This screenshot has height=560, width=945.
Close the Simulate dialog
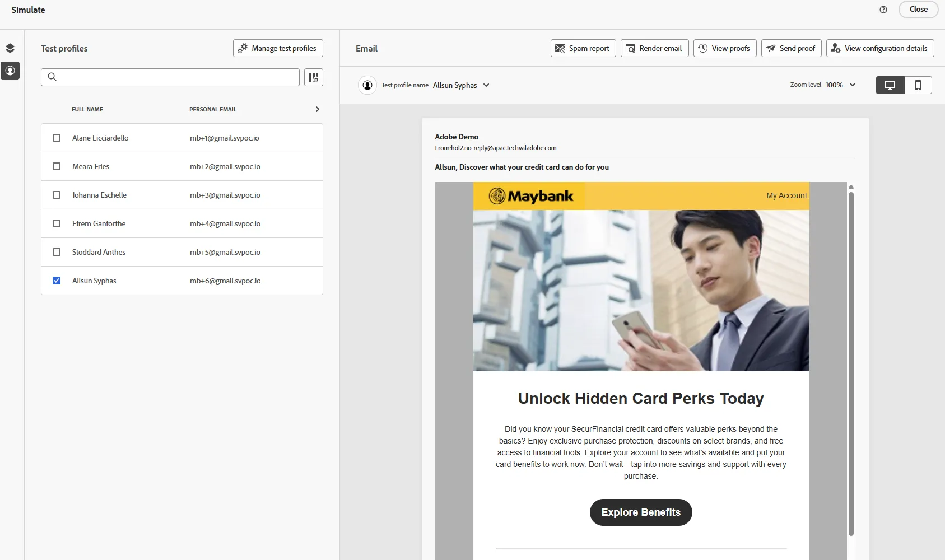click(x=918, y=10)
